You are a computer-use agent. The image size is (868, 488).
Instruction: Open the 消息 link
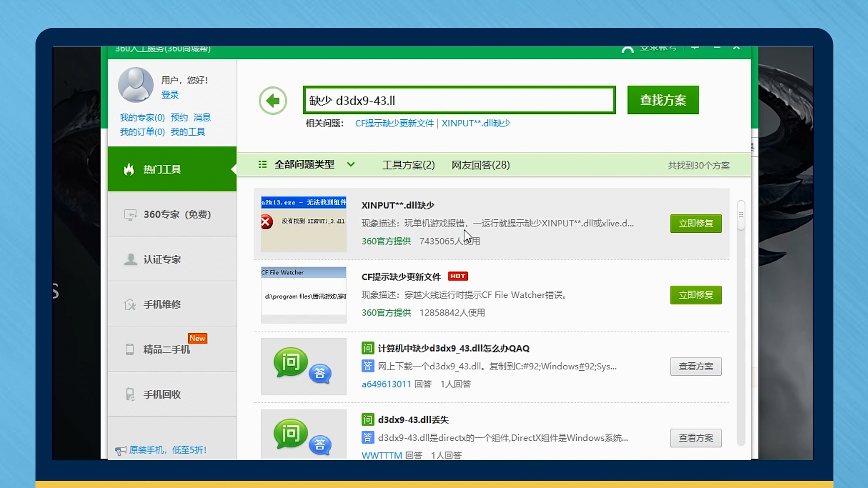pyautogui.click(x=202, y=117)
